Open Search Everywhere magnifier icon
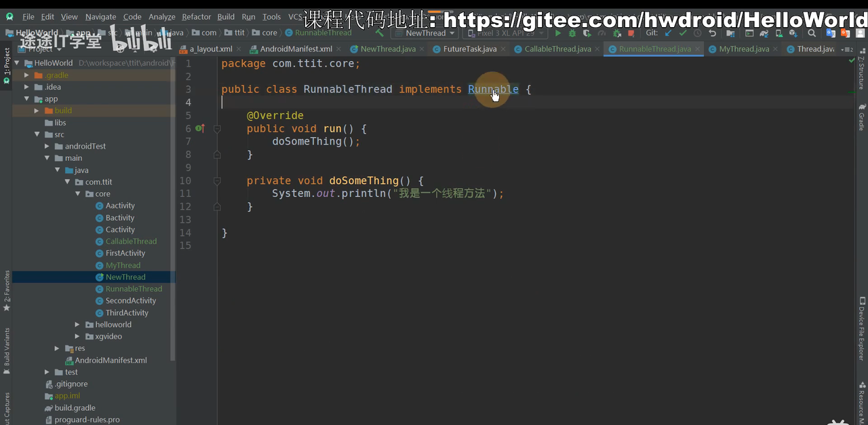Image resolution: width=868 pixels, height=425 pixels. [812, 33]
